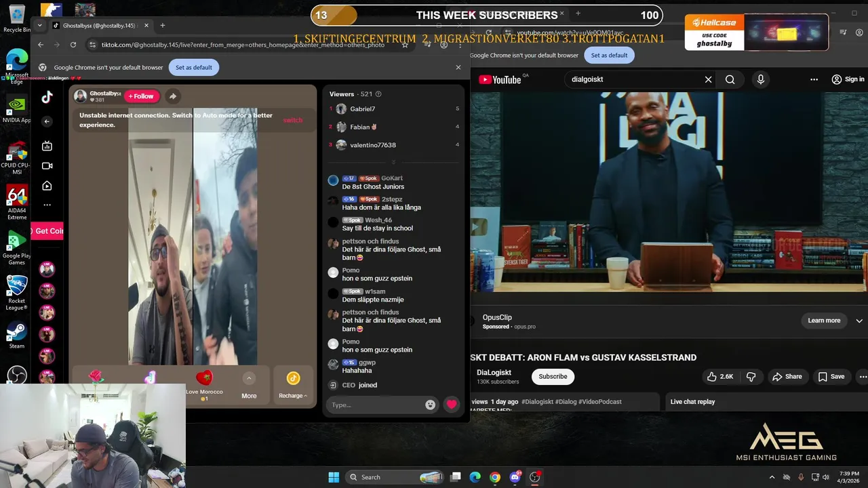This screenshot has width=868, height=488.
Task: Like the YouTube video with 2.6K likes
Action: (x=720, y=377)
